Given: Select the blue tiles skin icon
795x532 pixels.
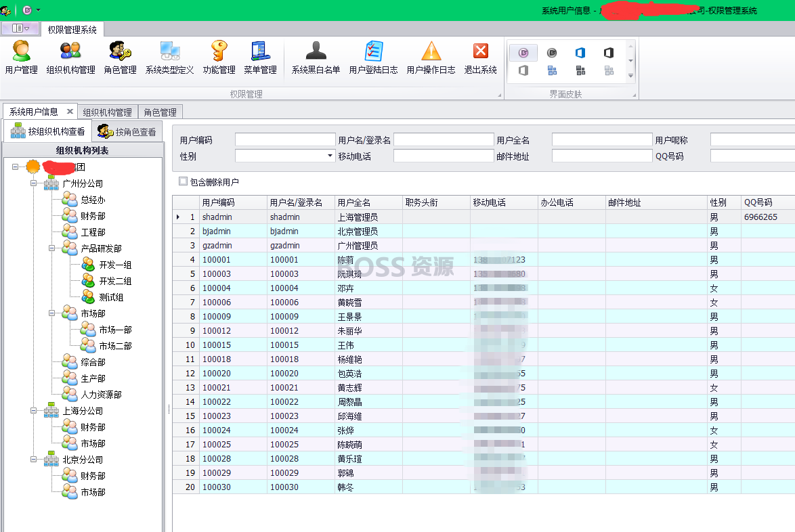Looking at the screenshot, I should click(552, 70).
